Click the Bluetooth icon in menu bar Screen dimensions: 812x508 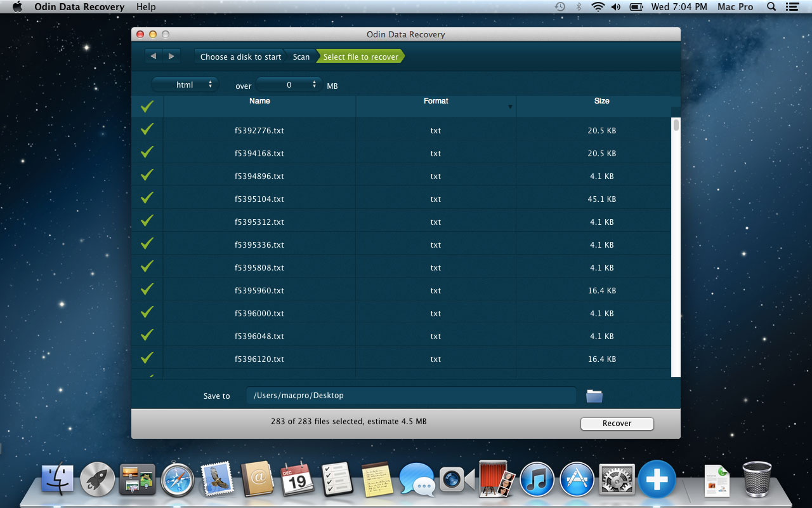coord(578,7)
